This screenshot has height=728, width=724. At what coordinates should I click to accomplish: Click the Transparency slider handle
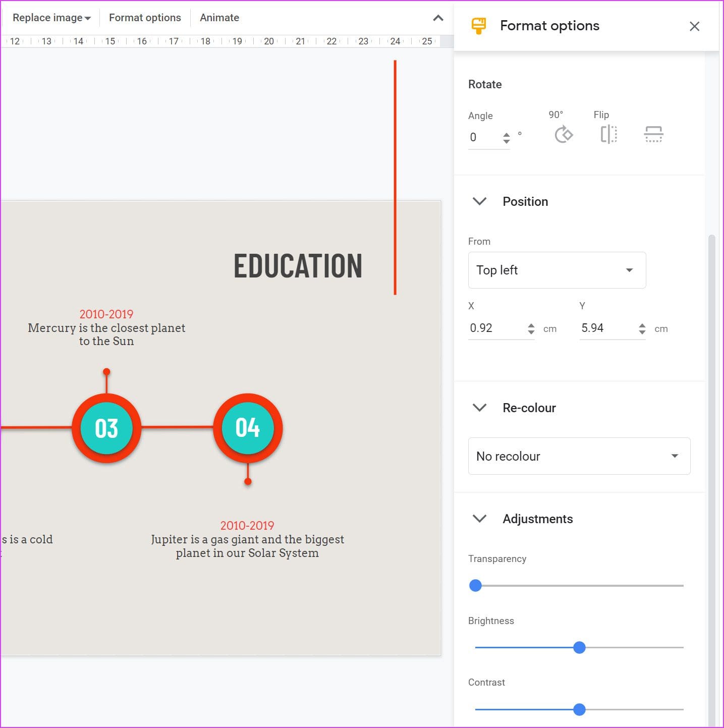(x=475, y=586)
